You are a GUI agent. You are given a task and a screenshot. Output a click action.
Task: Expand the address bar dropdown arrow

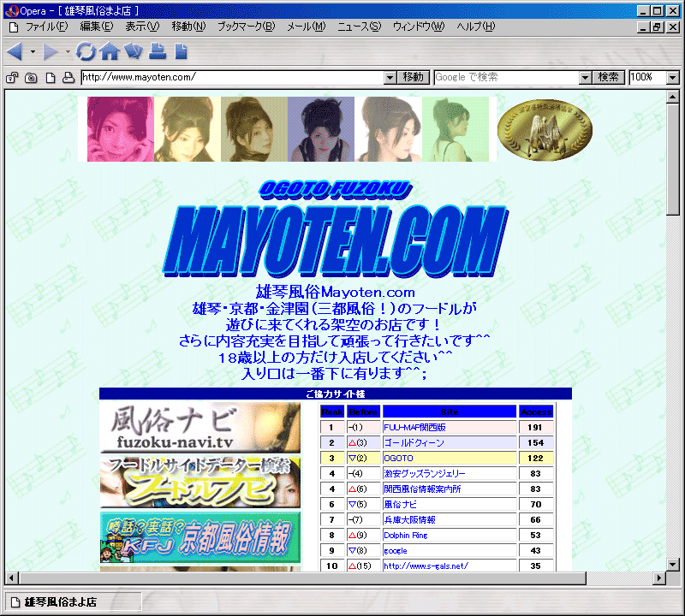390,78
